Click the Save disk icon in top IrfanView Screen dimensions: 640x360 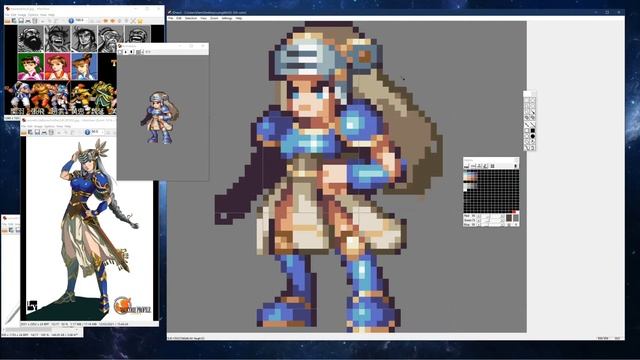pos(20,20)
